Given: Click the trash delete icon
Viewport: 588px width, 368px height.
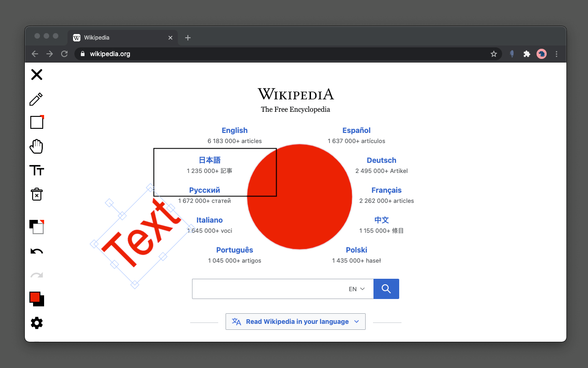Looking at the screenshot, I should [x=37, y=194].
